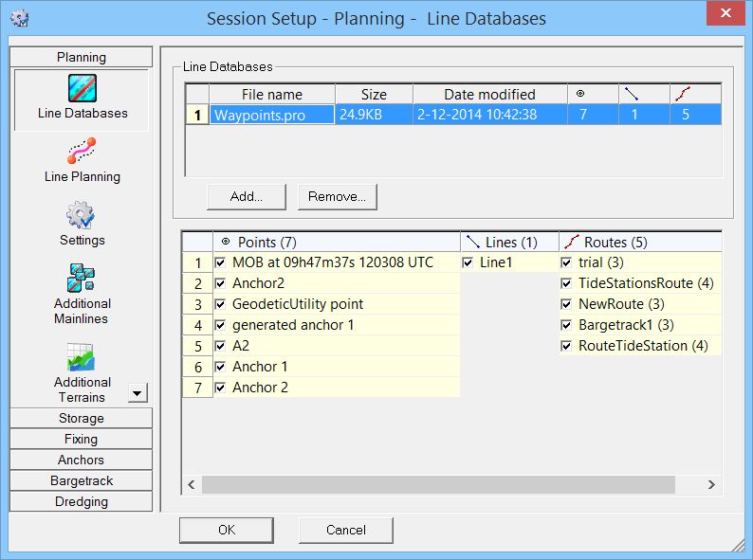This screenshot has height=560, width=753.
Task: Switch to the Dredging section
Action: pos(82,501)
